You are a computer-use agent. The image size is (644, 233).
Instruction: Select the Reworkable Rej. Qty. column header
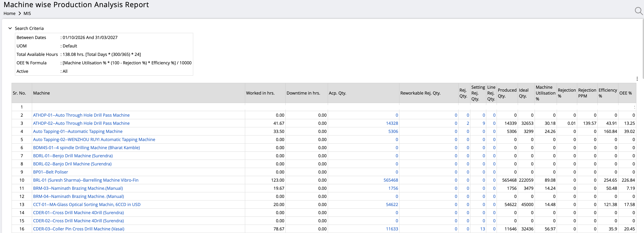[429, 93]
